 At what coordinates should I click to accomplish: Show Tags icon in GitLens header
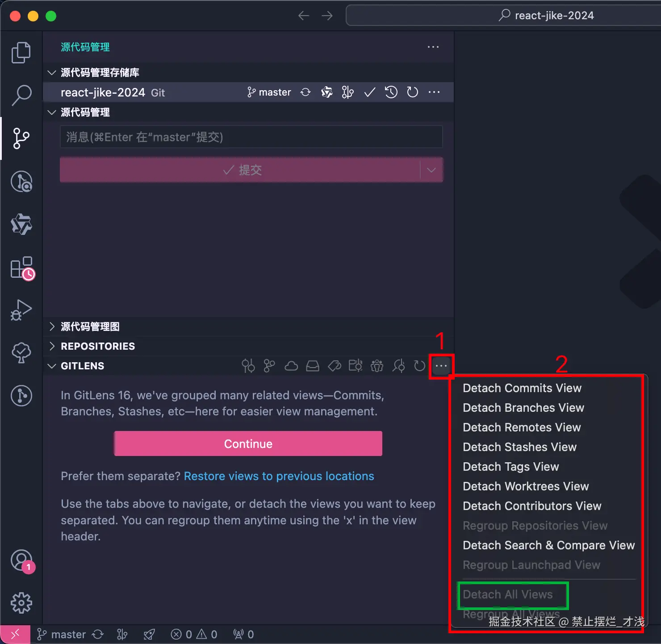[x=334, y=366]
